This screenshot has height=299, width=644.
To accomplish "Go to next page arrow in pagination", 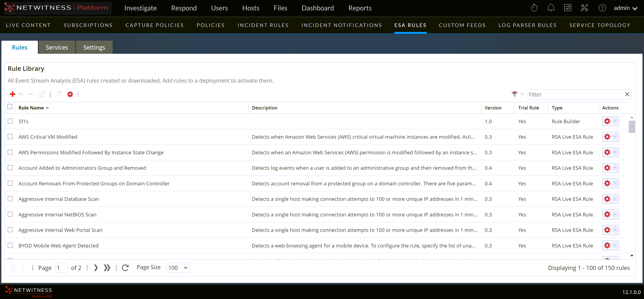I will click(96, 268).
